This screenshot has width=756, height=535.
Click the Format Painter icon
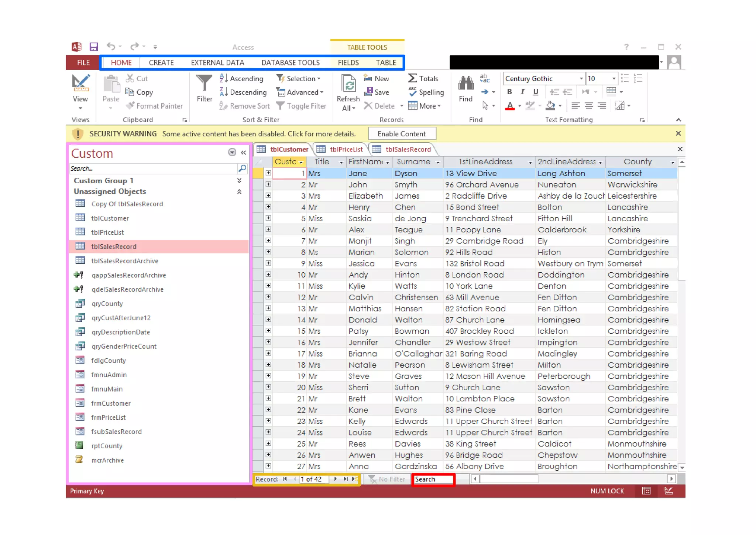[x=130, y=106]
